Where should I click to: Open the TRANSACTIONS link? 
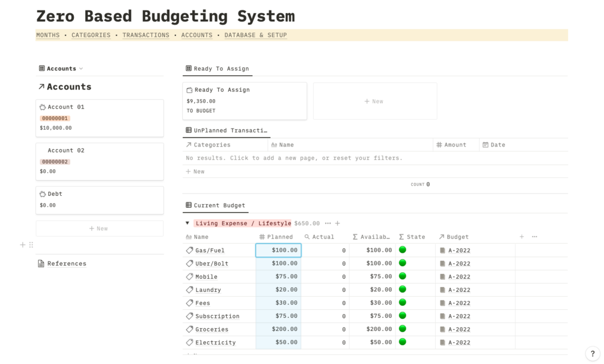tap(145, 35)
